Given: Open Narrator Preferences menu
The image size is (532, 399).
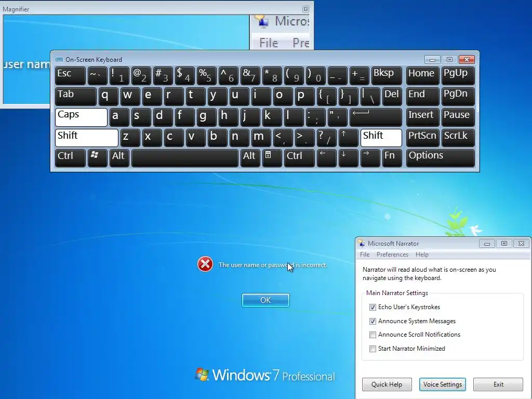Looking at the screenshot, I should point(392,255).
